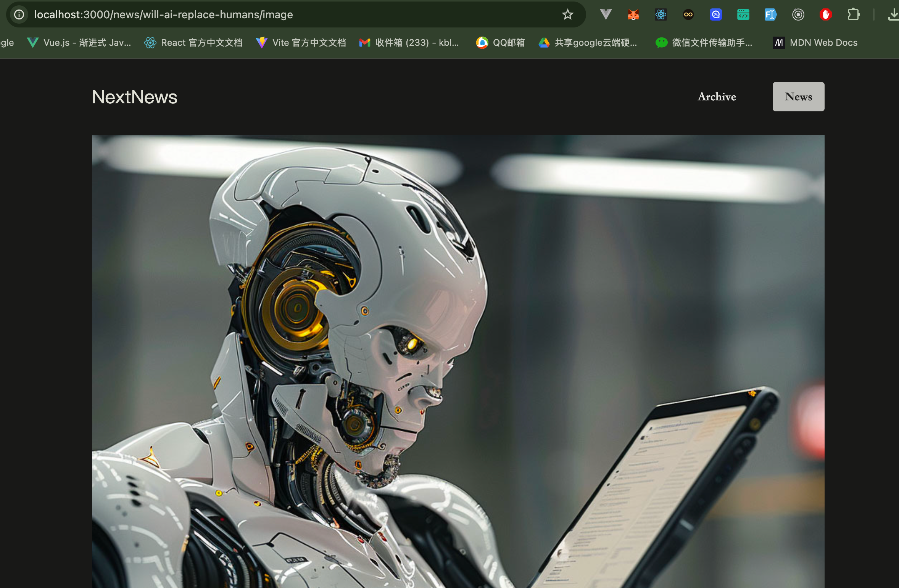Open the Extensions puzzle piece menu

click(853, 14)
